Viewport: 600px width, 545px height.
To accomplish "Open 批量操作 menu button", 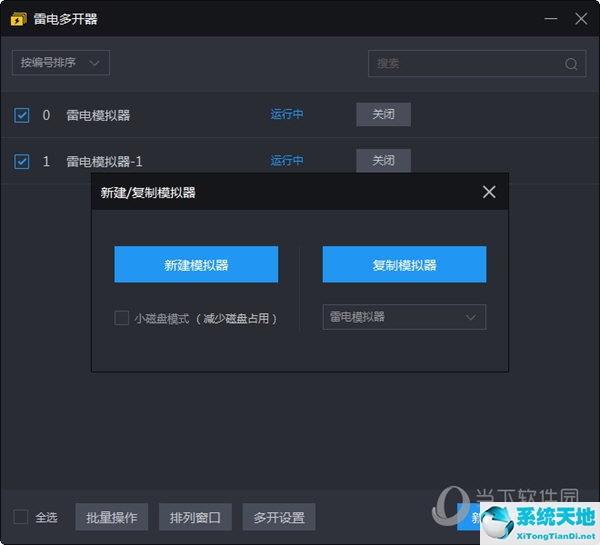I will pos(112,517).
